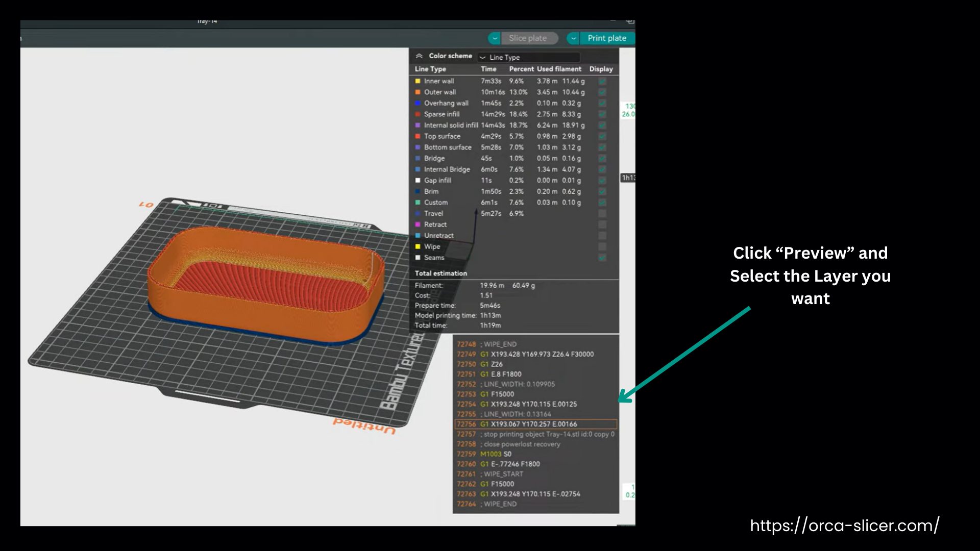Screen dimensions: 980x551
Task: Enable Wipe display checkbox
Action: click(602, 247)
